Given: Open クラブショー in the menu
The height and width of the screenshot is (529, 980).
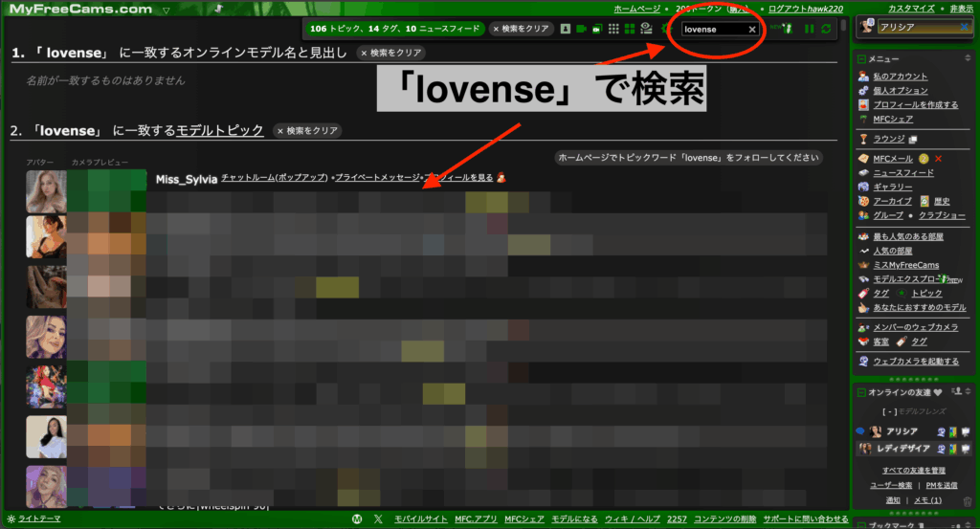Looking at the screenshot, I should pos(942,215).
